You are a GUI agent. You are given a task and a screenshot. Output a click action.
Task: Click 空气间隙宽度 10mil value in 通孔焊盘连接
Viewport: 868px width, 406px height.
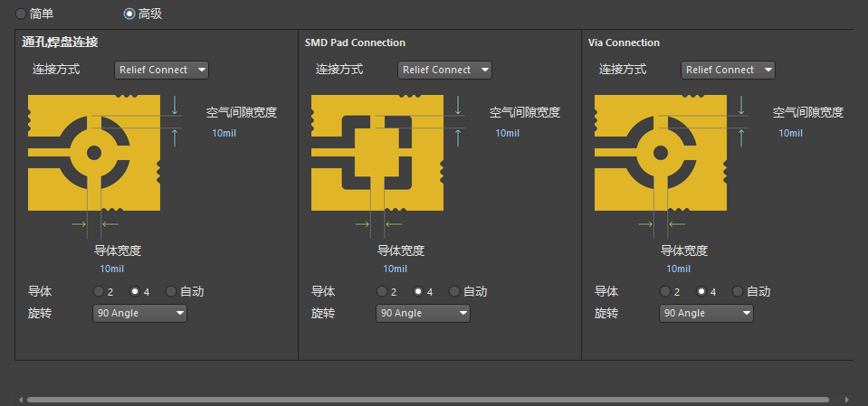[x=225, y=133]
